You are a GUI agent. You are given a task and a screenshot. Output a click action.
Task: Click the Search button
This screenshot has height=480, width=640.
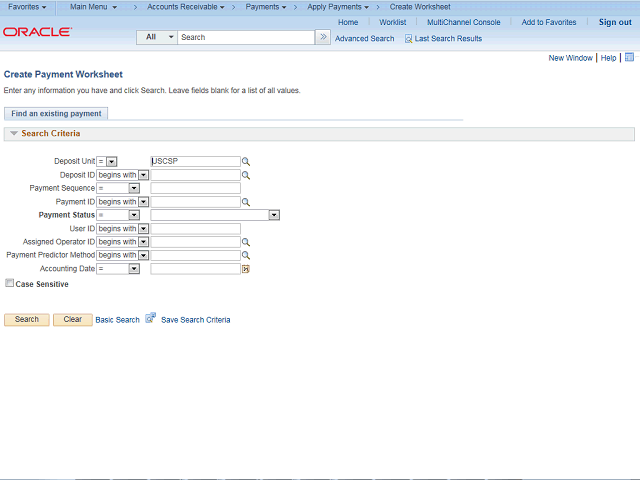tap(27, 320)
